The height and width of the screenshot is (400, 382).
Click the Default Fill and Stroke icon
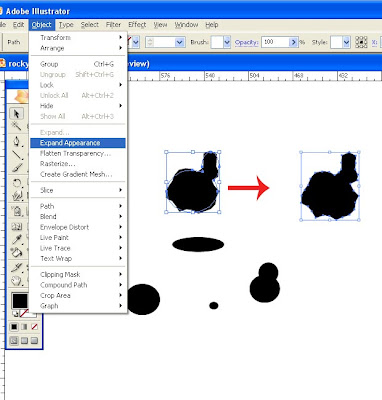15,313
